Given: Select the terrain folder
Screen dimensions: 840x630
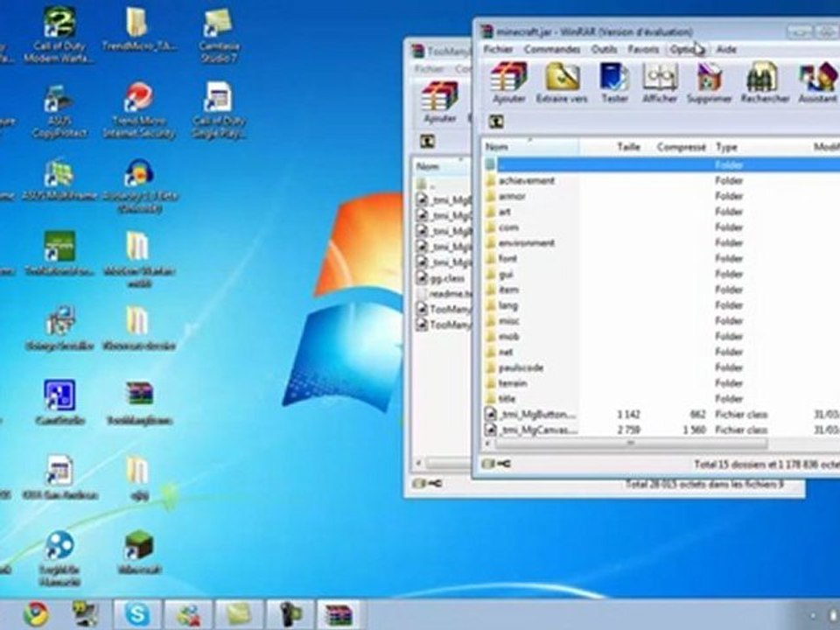Looking at the screenshot, I should 512,383.
